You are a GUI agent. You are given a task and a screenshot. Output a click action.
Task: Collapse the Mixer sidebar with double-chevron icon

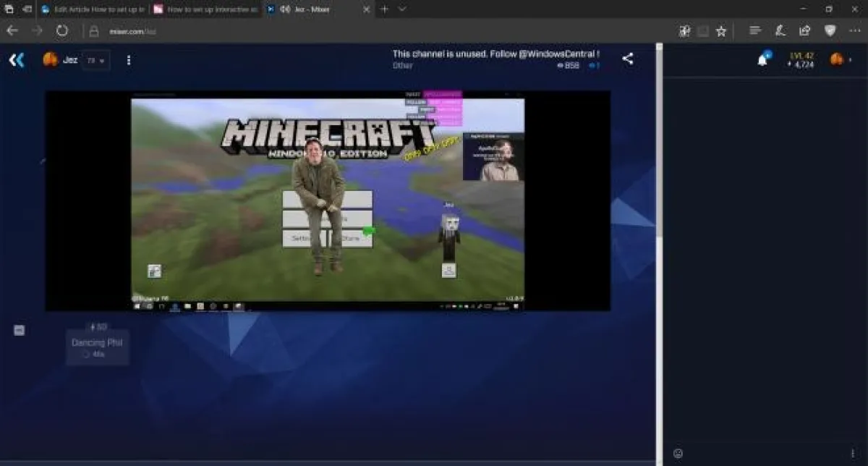tap(16, 60)
